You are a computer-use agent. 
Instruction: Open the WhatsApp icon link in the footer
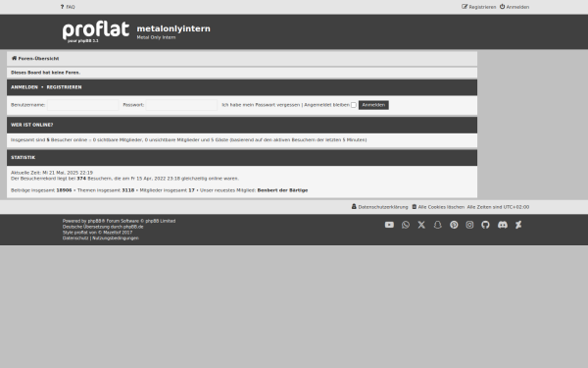(x=406, y=225)
